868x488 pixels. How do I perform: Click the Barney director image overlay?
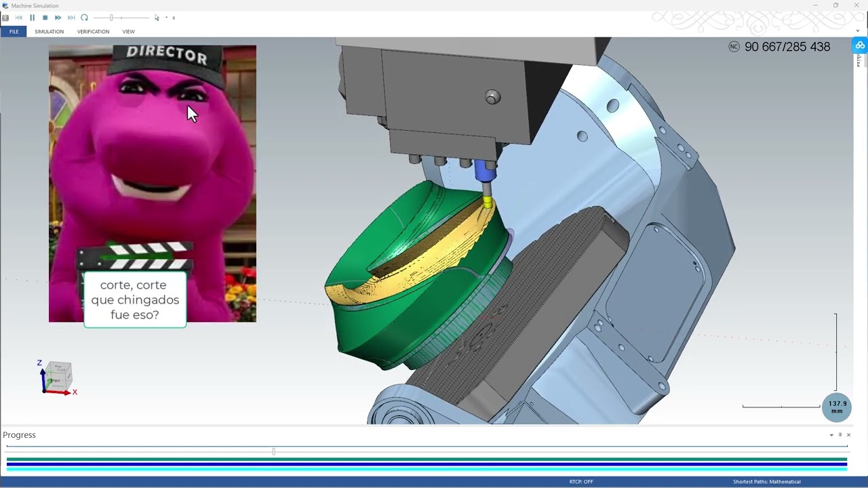point(153,184)
